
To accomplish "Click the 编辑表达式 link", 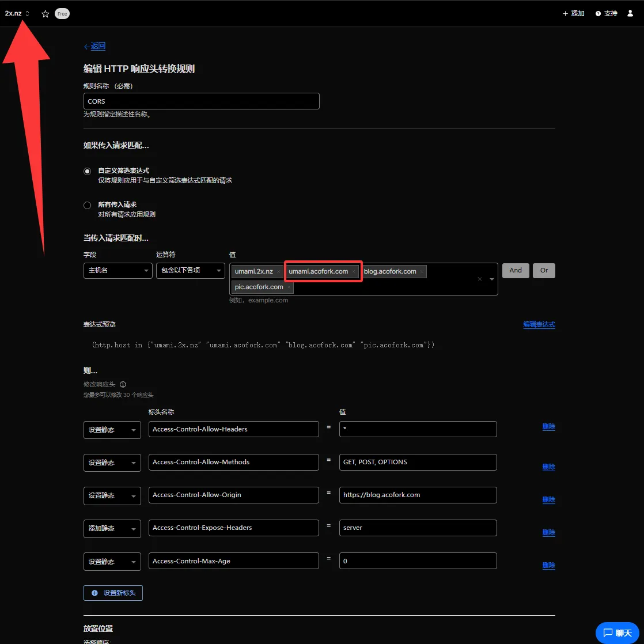I will [539, 324].
